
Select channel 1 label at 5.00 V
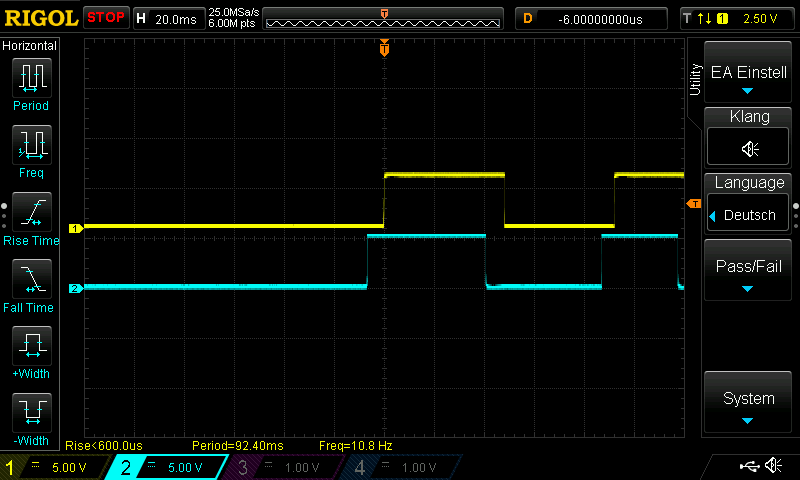[54, 467]
